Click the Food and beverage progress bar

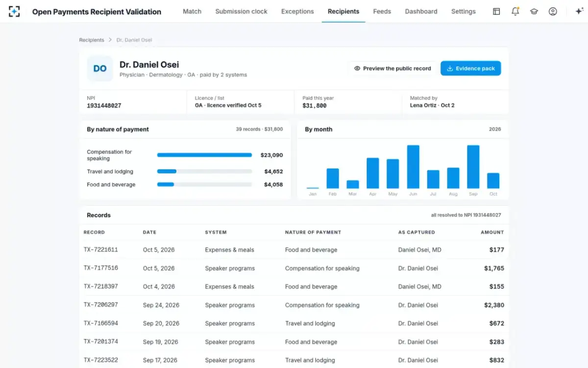tap(204, 184)
